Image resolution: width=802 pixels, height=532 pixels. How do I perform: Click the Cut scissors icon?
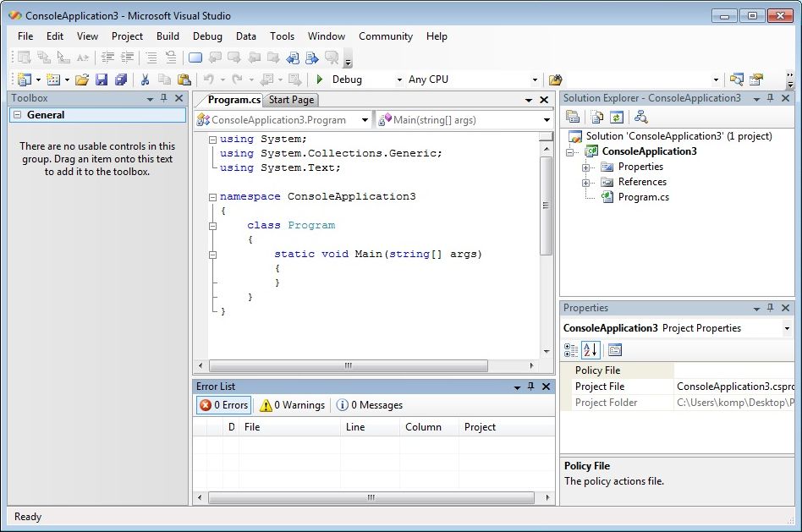(145, 80)
